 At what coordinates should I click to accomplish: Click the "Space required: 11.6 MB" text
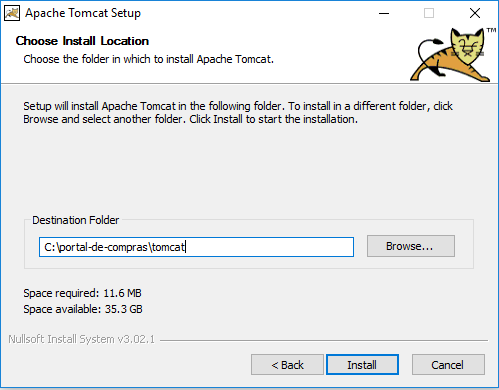[82, 293]
